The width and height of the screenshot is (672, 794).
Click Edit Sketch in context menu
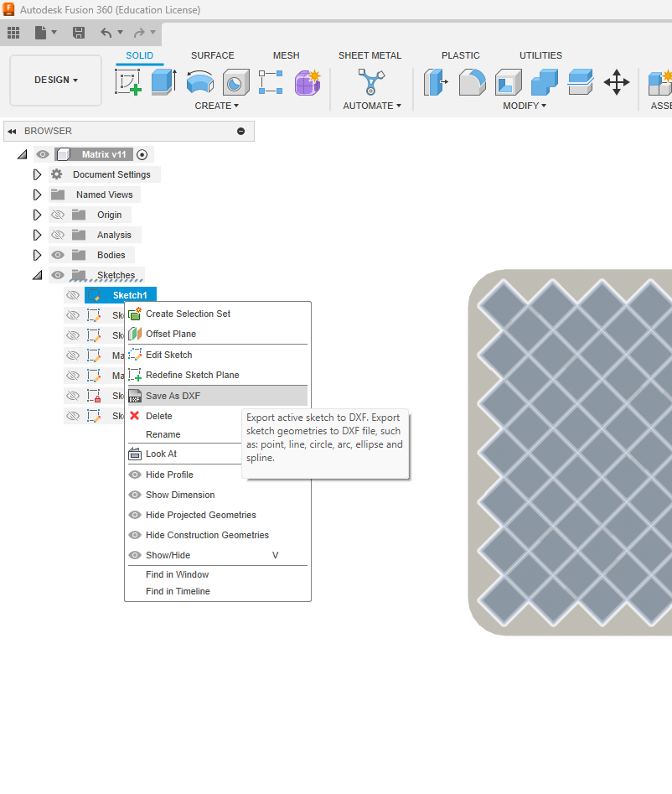pos(168,355)
